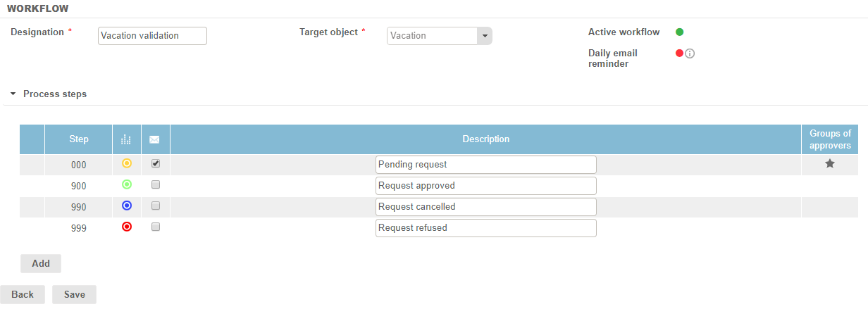868x309 pixels.
Task: Click the info icon beside Daily email reminder
Action: point(690,53)
